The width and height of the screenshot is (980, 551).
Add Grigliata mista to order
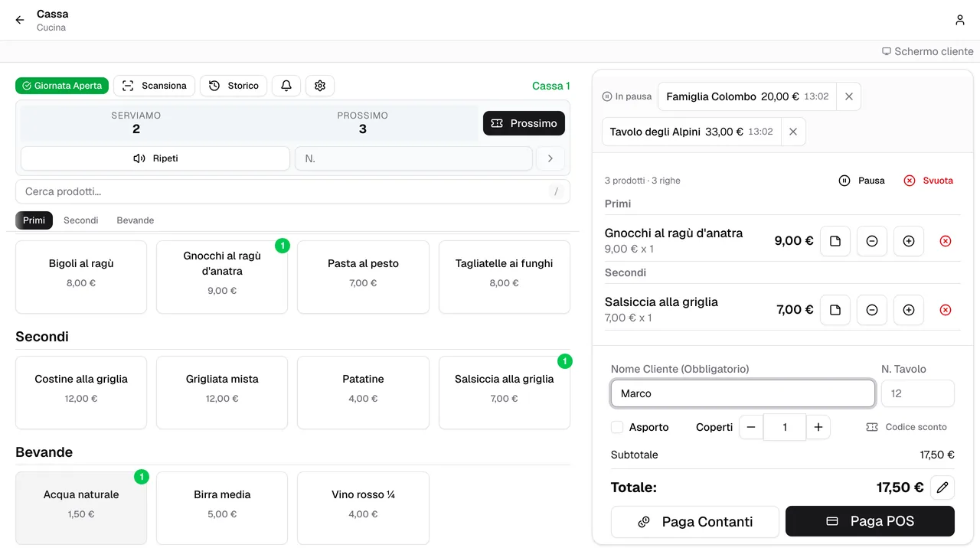pyautogui.click(x=222, y=393)
